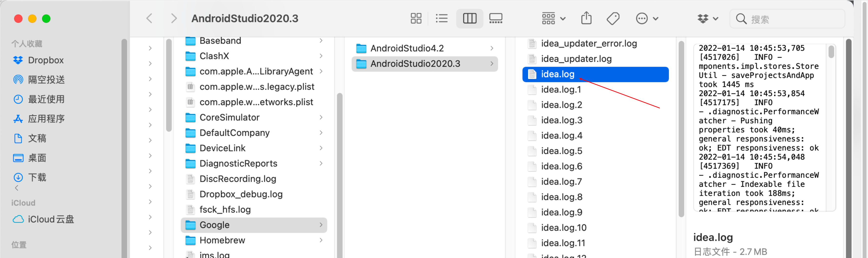Select the com.apple.w...etworks.plist file
This screenshot has width=868, height=258.
(254, 102)
